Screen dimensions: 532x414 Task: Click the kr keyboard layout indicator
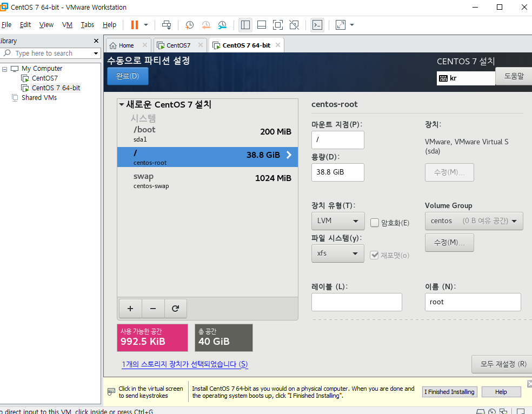pyautogui.click(x=465, y=78)
